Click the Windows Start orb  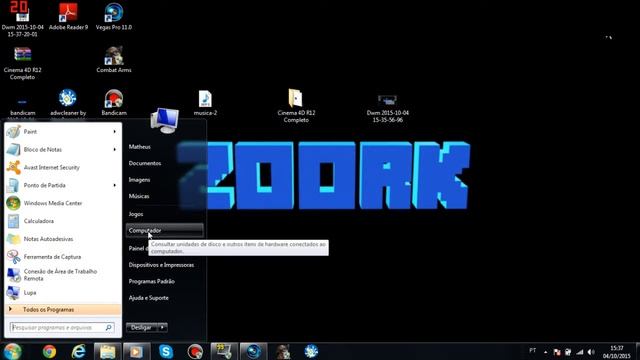(13, 351)
